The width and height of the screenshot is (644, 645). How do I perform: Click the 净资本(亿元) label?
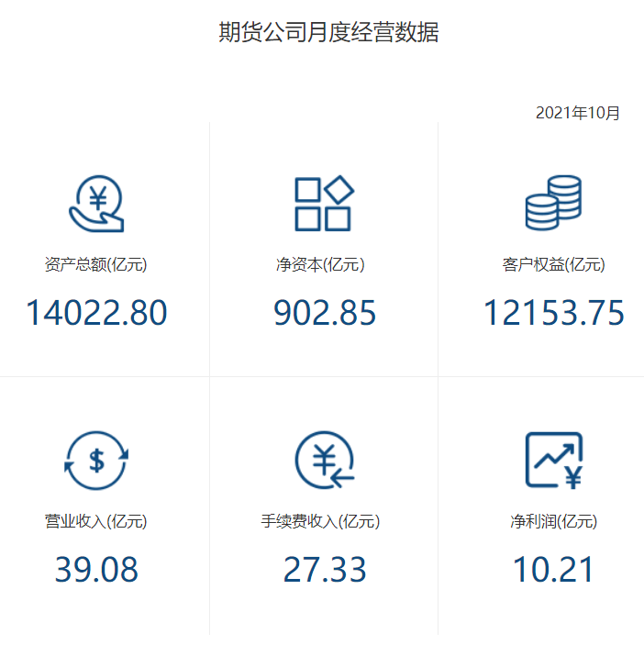[320, 264]
